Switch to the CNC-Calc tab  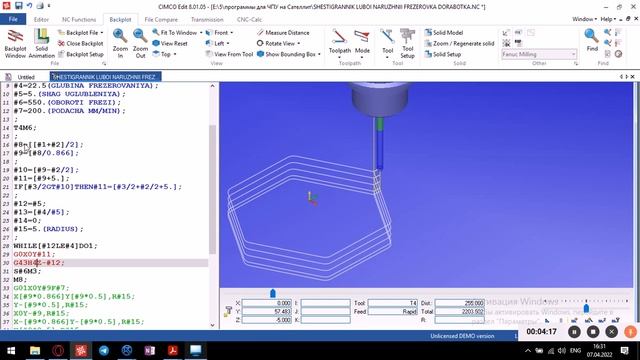coord(249,19)
